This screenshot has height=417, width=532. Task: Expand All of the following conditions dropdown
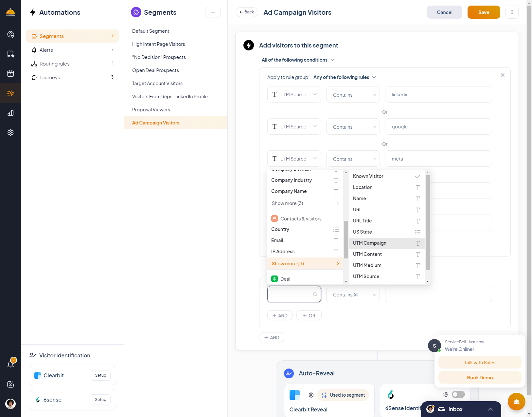[x=298, y=60]
